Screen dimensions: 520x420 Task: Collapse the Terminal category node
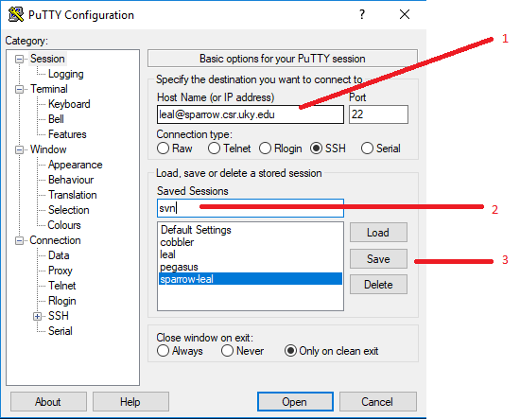pyautogui.click(x=19, y=89)
